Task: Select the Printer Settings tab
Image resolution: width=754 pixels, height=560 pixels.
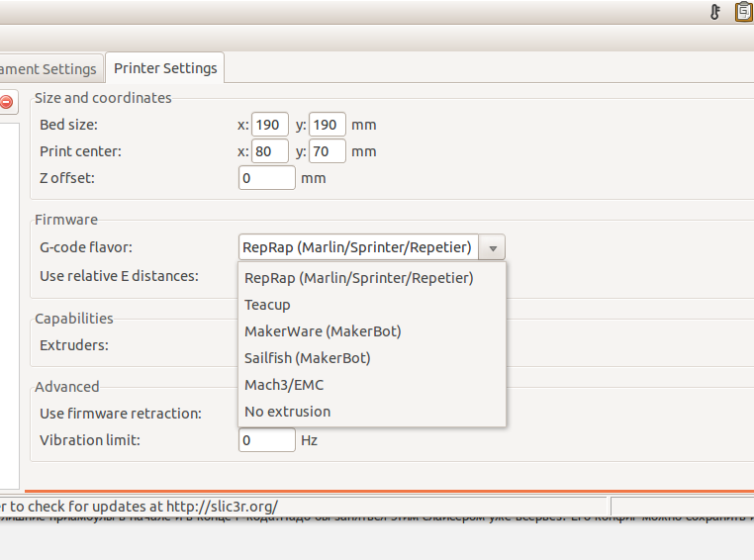Action: click(165, 68)
